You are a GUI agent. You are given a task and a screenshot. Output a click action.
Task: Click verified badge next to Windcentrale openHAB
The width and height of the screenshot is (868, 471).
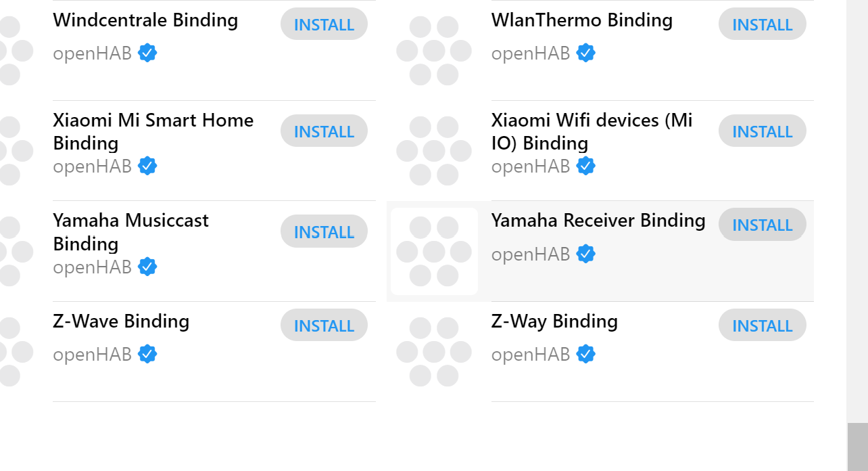[x=147, y=53]
